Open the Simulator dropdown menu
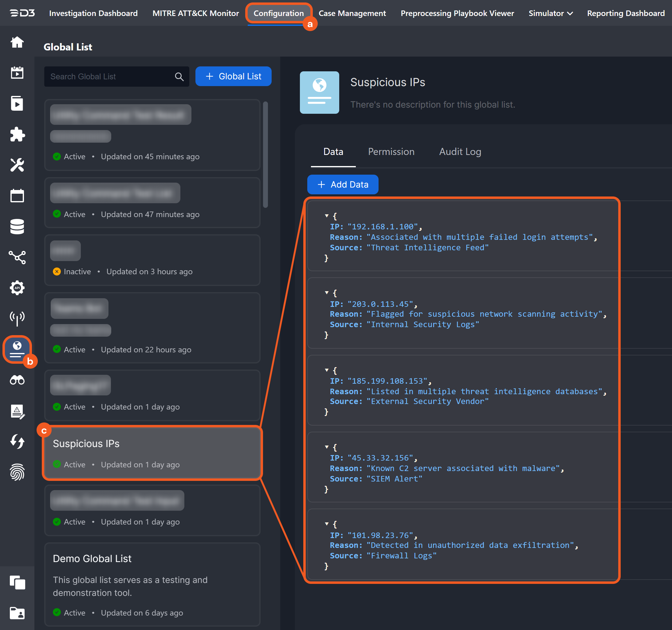The image size is (672, 630). coord(550,13)
